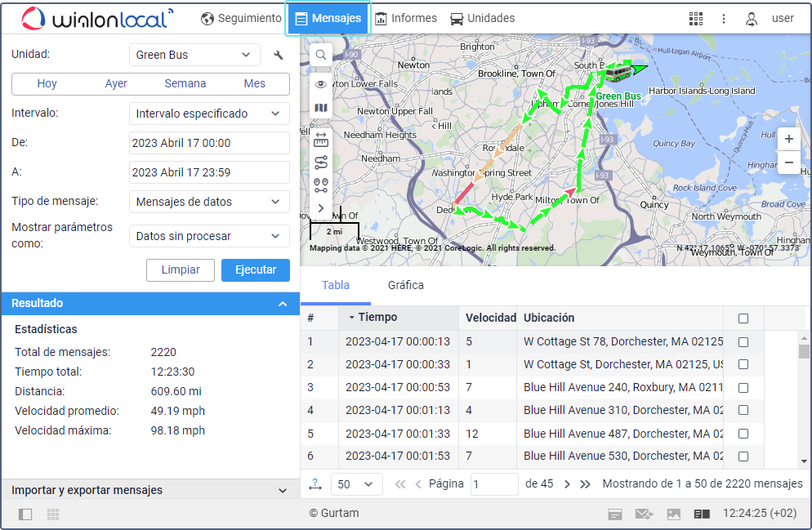
Task: Open the map search tool
Action: tap(321, 55)
